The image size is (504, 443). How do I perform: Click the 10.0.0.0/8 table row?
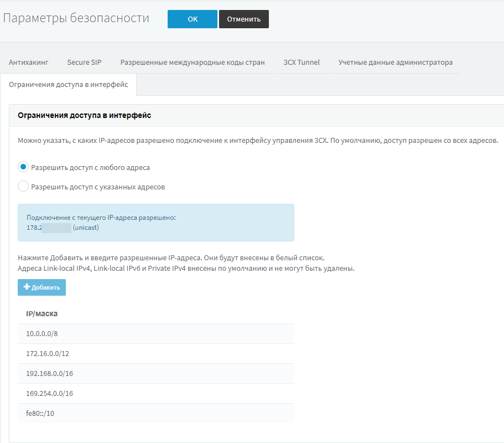pos(155,334)
